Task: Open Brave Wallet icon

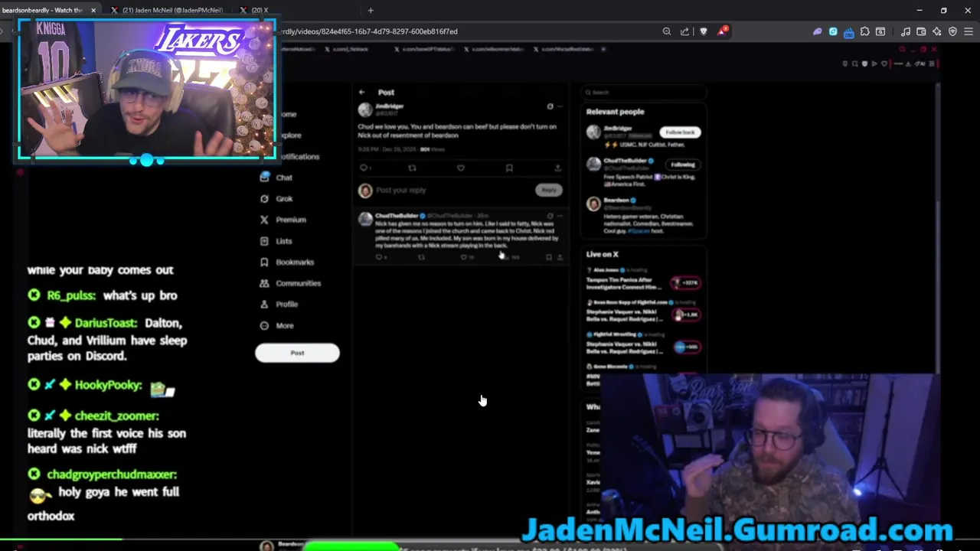Action: click(921, 31)
